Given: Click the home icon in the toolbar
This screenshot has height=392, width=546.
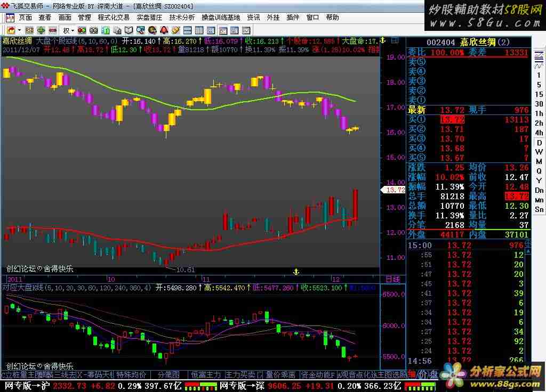Looking at the screenshot, I should pyautogui.click(x=11, y=30).
